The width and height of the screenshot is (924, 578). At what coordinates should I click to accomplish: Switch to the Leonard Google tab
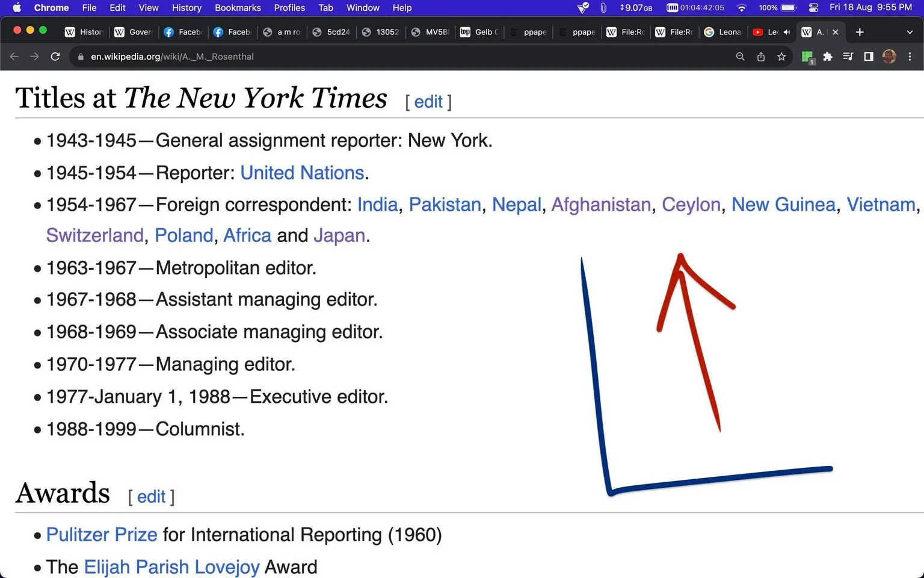pyautogui.click(x=724, y=32)
